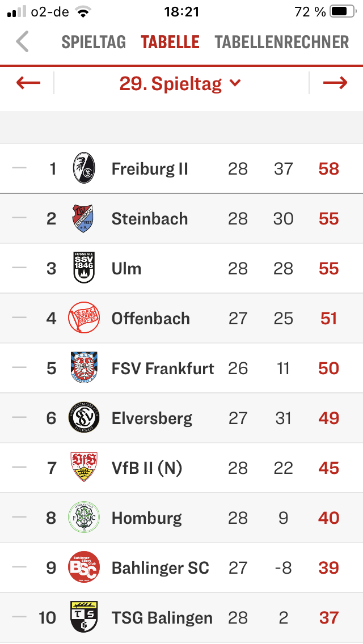Tap the FSV Frankfurt eagle crest
Viewport: 363px width, 644px height.
pyautogui.click(x=84, y=367)
